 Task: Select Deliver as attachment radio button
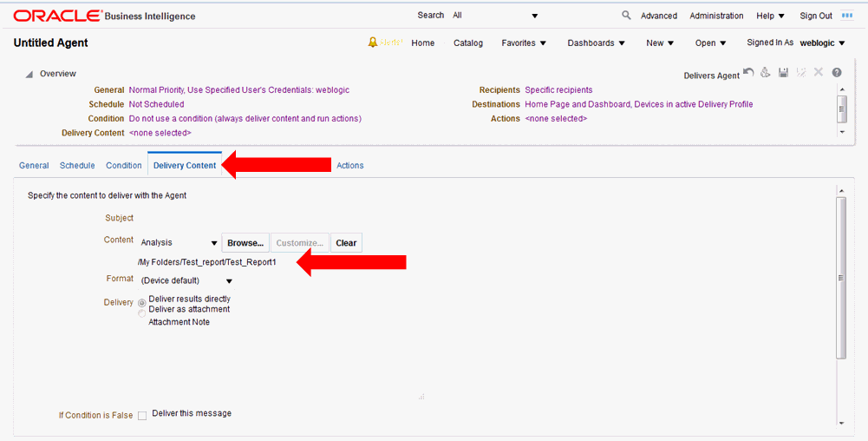coord(142,313)
